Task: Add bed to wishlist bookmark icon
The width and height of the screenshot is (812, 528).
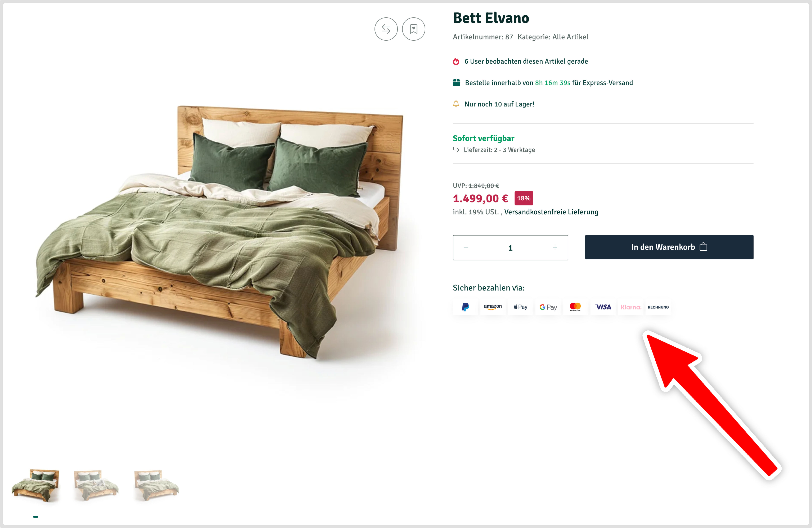Action: pos(414,29)
